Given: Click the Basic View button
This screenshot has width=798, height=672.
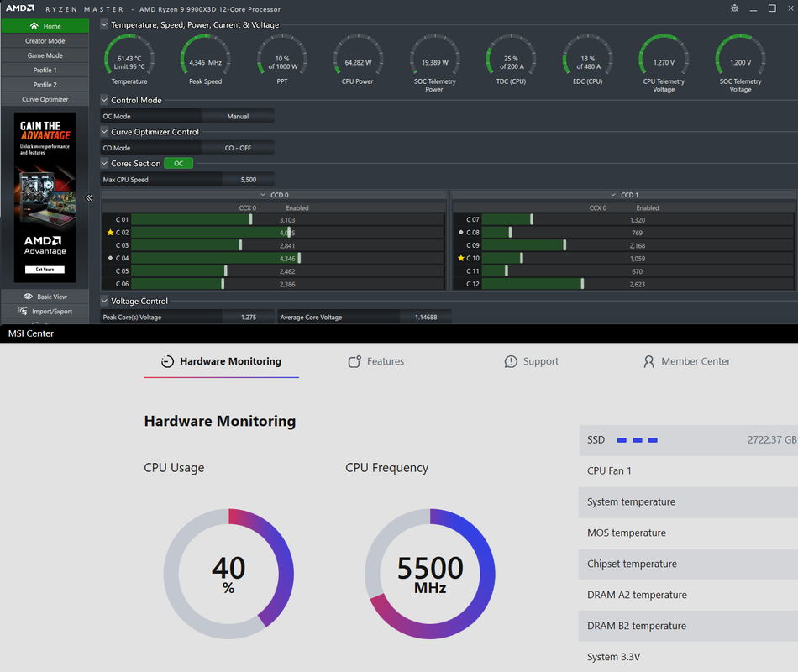Looking at the screenshot, I should click(45, 297).
